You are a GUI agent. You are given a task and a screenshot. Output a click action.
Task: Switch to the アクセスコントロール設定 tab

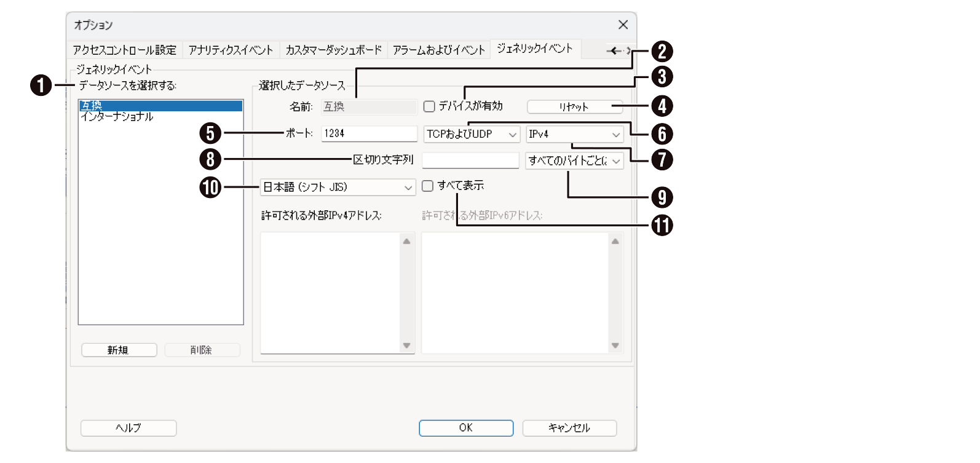125,50
